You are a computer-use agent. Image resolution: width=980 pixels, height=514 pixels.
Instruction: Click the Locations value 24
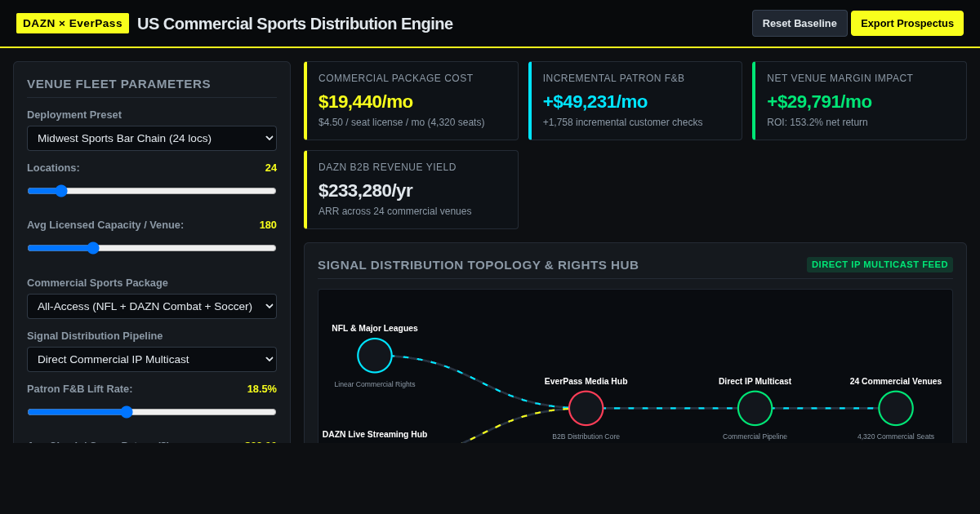click(271, 168)
